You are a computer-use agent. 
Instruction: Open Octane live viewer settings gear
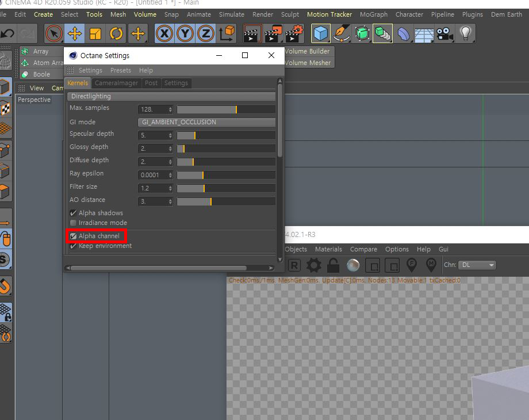pos(314,265)
